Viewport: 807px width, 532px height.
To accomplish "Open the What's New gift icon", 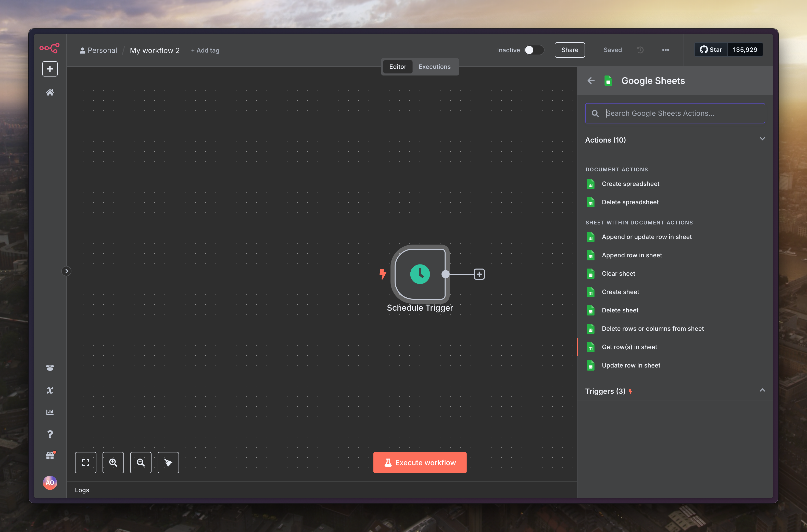I will tap(50, 456).
